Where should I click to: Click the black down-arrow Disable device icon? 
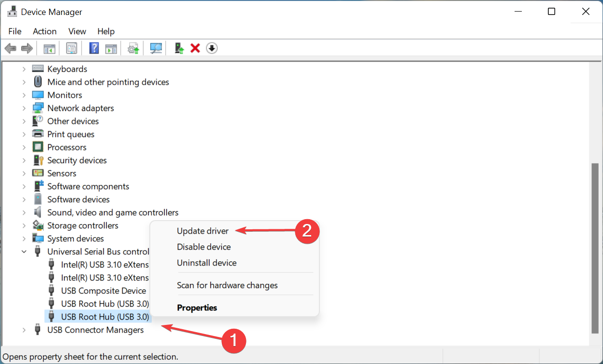point(212,48)
